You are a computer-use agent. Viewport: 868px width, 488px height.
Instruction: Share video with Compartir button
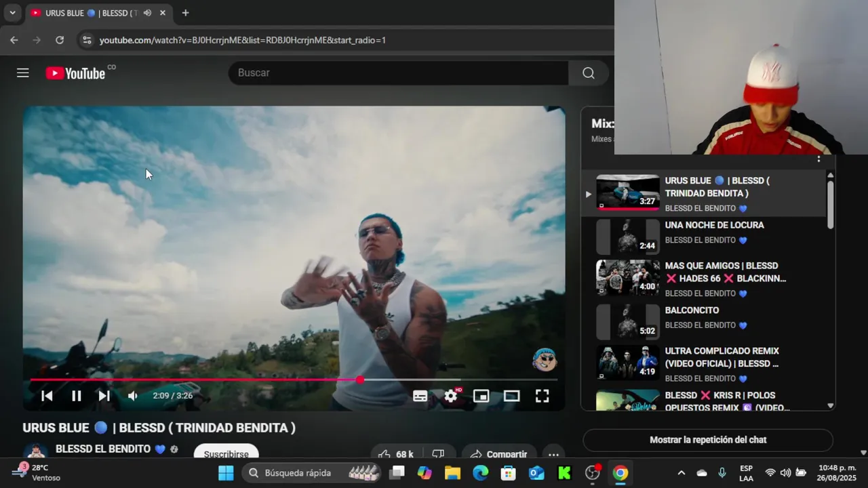pyautogui.click(x=499, y=453)
